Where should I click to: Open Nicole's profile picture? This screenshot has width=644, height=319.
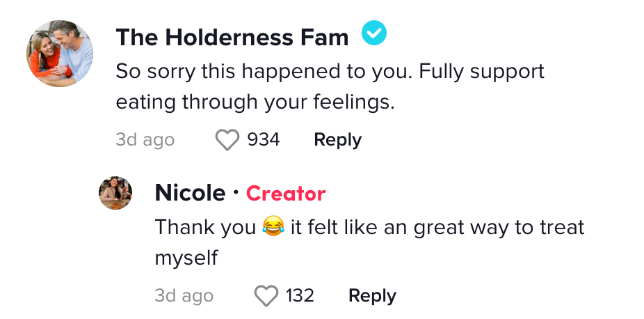click(115, 193)
